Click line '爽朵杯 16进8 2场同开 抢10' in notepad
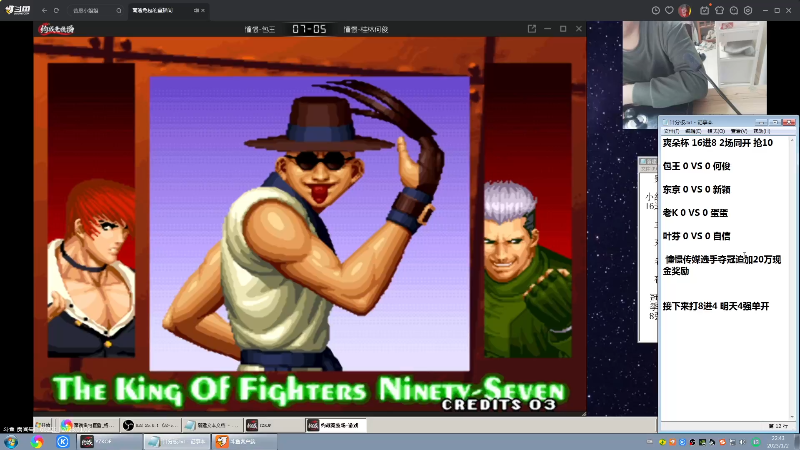The height and width of the screenshot is (450, 800). pos(717,143)
